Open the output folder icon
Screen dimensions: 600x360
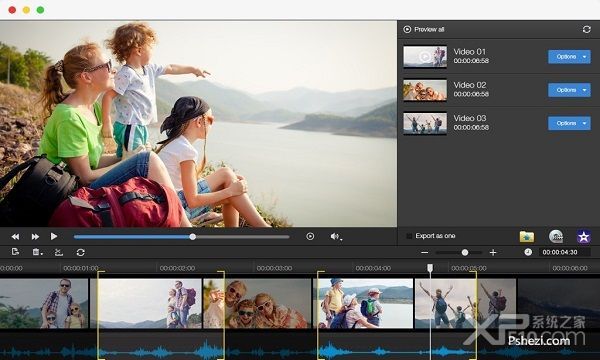click(527, 236)
